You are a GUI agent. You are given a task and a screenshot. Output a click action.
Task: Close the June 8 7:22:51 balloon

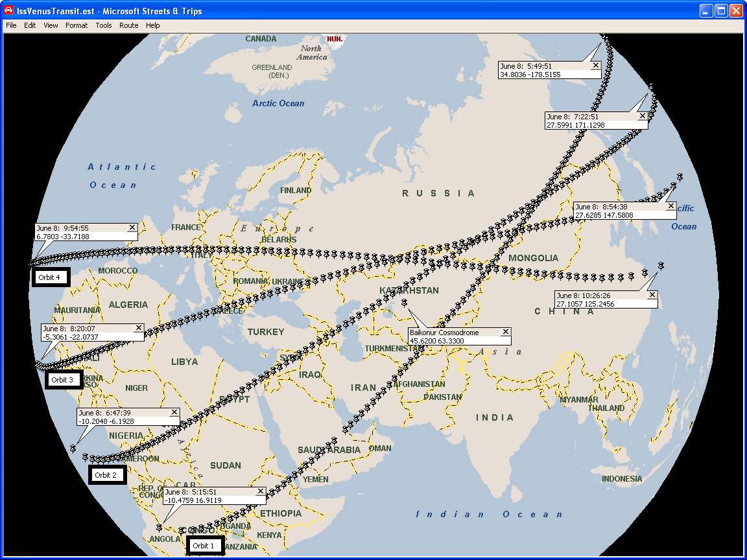pyautogui.click(x=643, y=117)
